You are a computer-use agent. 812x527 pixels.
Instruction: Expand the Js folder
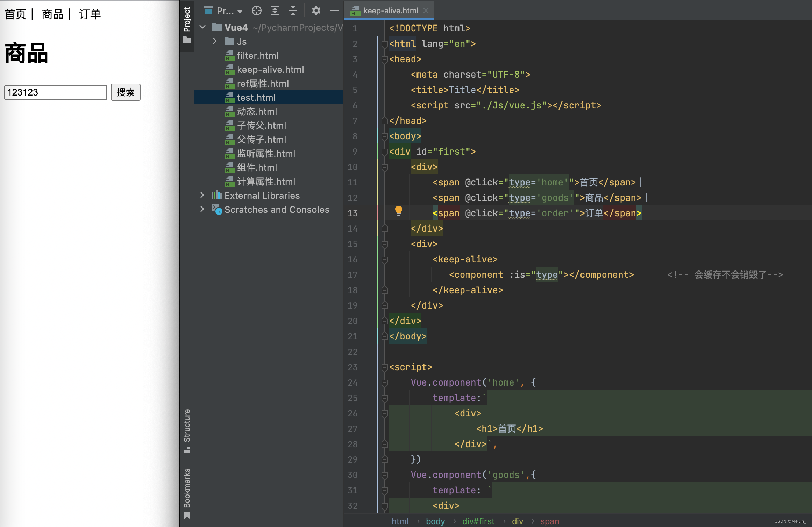click(215, 41)
